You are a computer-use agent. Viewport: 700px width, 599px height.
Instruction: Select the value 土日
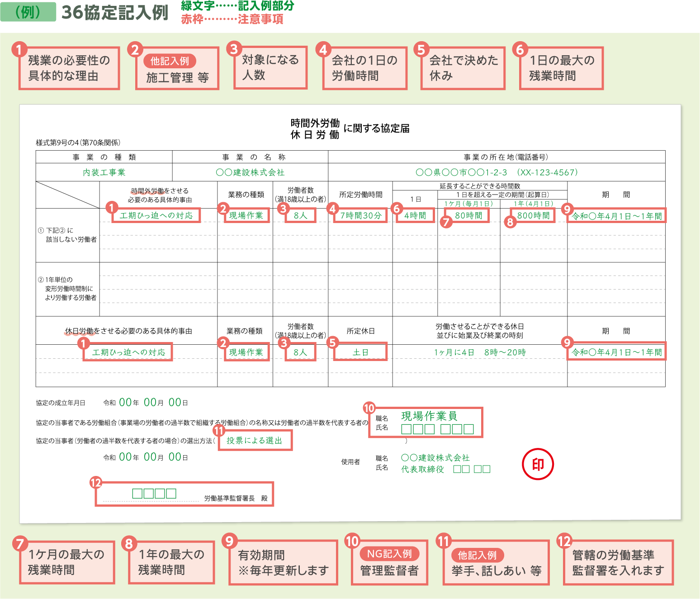360,352
